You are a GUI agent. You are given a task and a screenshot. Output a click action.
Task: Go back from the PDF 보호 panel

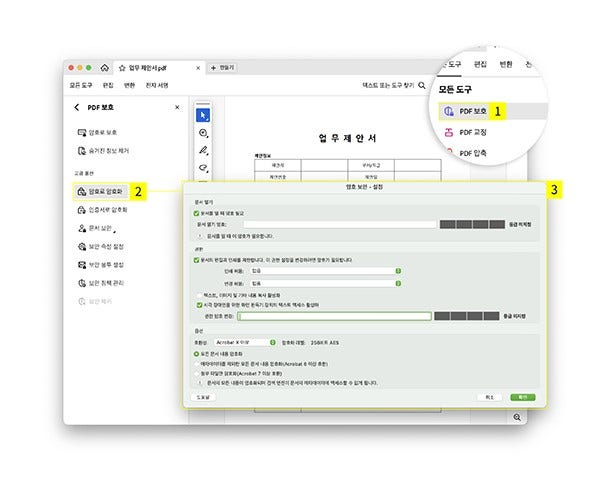pos(77,107)
